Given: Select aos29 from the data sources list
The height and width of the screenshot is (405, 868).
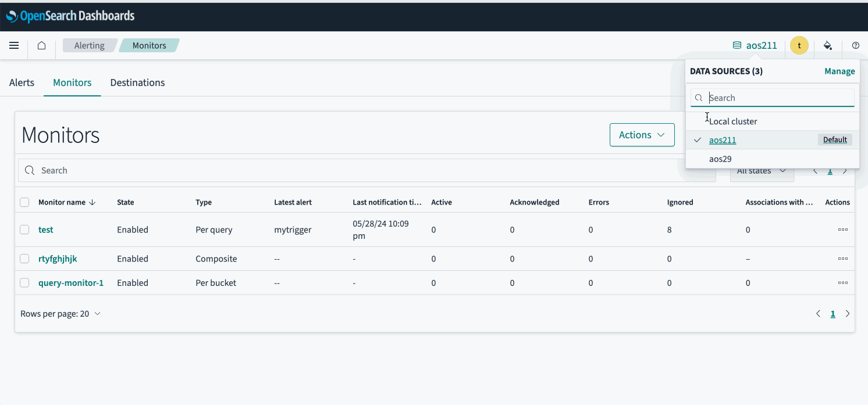Looking at the screenshot, I should click(720, 159).
